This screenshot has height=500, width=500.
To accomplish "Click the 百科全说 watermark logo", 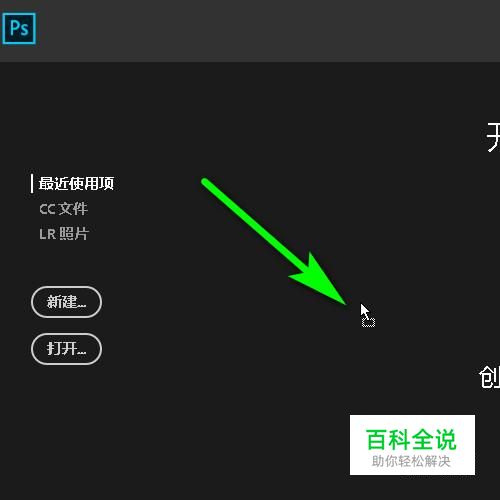I will coord(411,440).
